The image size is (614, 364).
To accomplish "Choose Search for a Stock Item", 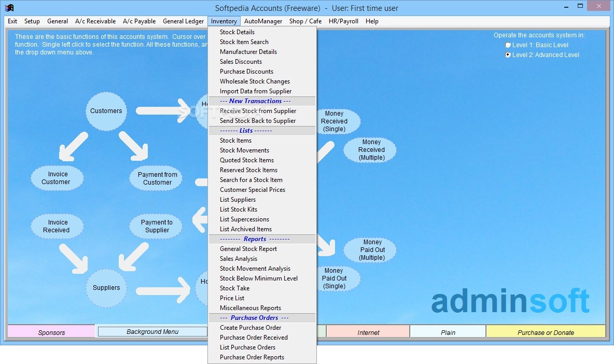I will click(262, 179).
